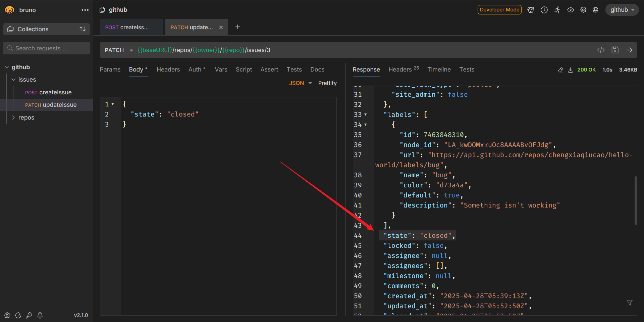Open the three-dots menu beside bruno title
This screenshot has width=644, height=322.
tap(85, 10)
